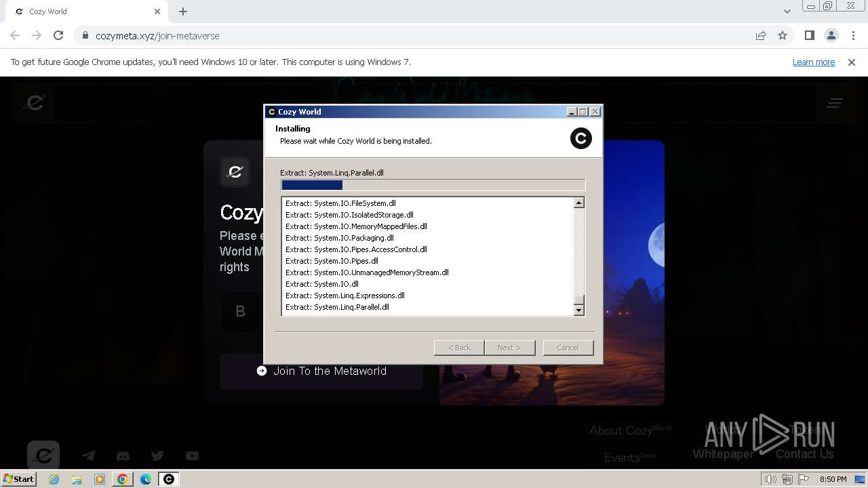Open the Twitter social icon

pos(157,456)
